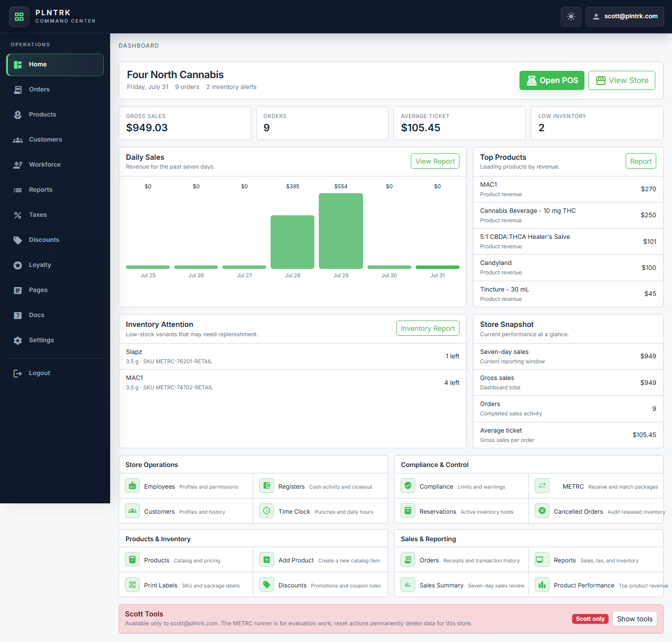Open the Time Clock tile icon
Viewport: 672px width, 642px height.
(x=267, y=511)
